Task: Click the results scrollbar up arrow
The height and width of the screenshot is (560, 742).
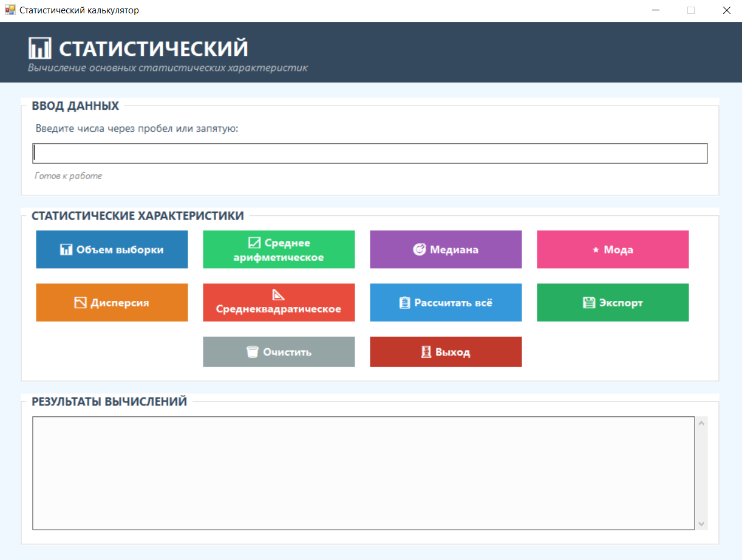Action: [702, 423]
